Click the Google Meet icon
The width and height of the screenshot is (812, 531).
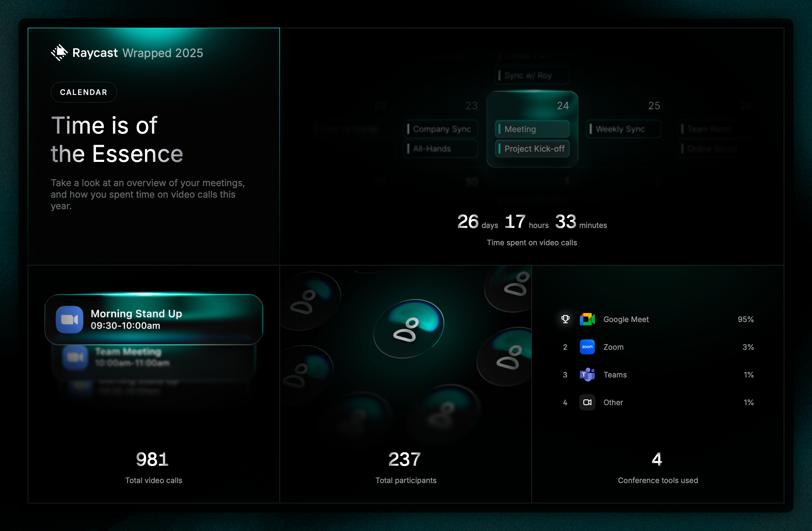(587, 319)
